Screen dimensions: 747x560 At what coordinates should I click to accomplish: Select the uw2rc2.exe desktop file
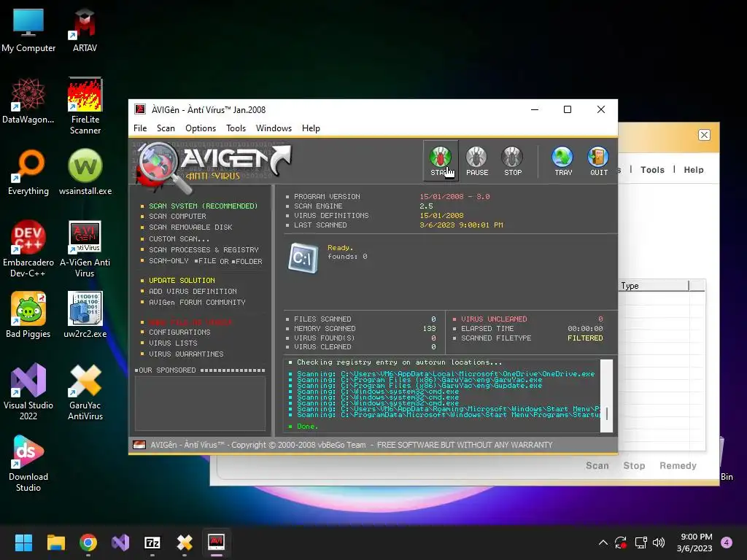(x=85, y=315)
